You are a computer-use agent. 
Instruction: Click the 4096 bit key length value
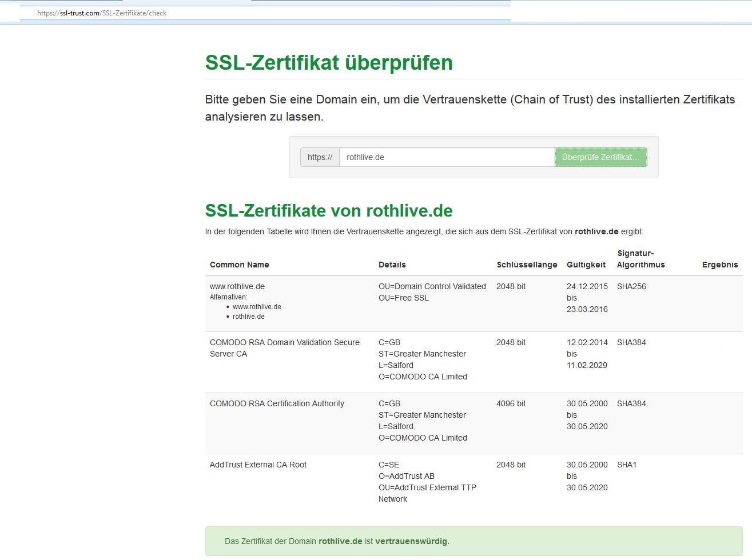(x=511, y=403)
